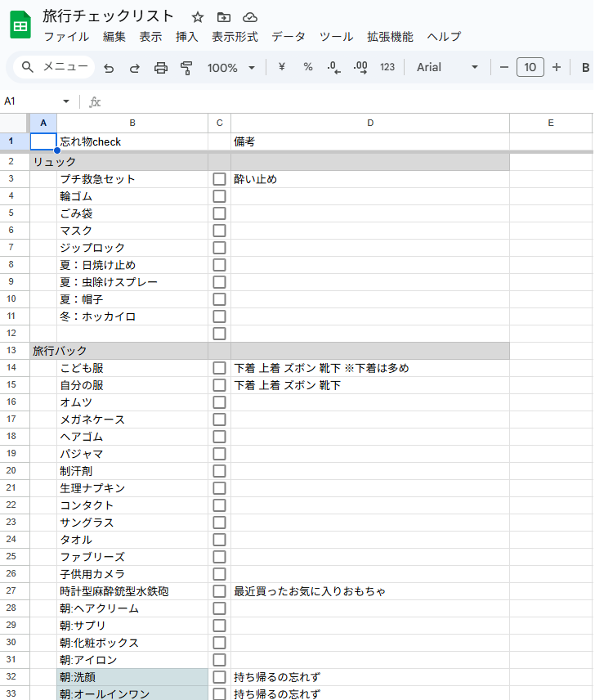Select the 下着 上着 ズボン 靴下 ※下着は多め cell
Image resolution: width=595 pixels, height=700 pixels.
370,368
